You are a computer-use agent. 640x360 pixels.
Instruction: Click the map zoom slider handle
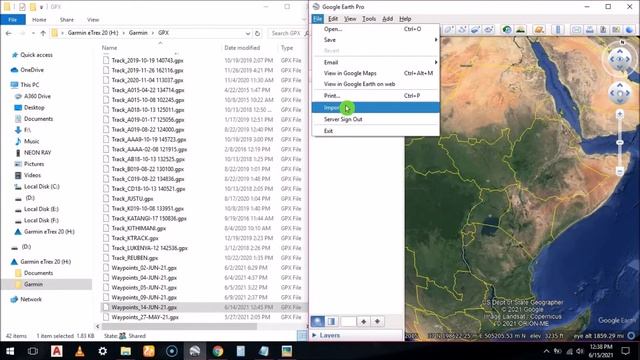620,142
